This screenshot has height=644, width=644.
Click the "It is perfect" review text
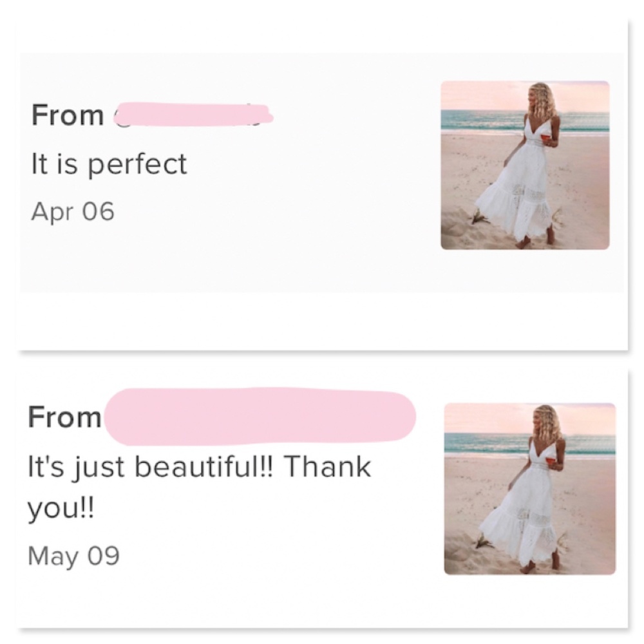point(109,164)
